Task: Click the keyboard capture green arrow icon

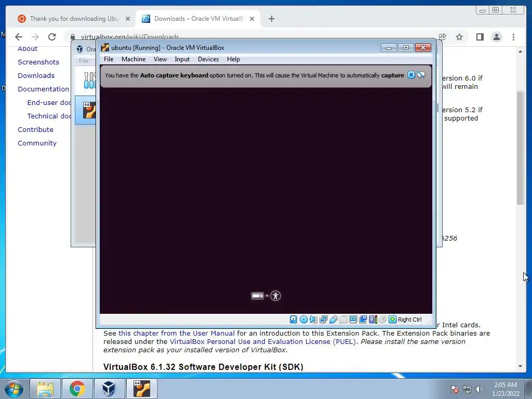Action: click(393, 320)
